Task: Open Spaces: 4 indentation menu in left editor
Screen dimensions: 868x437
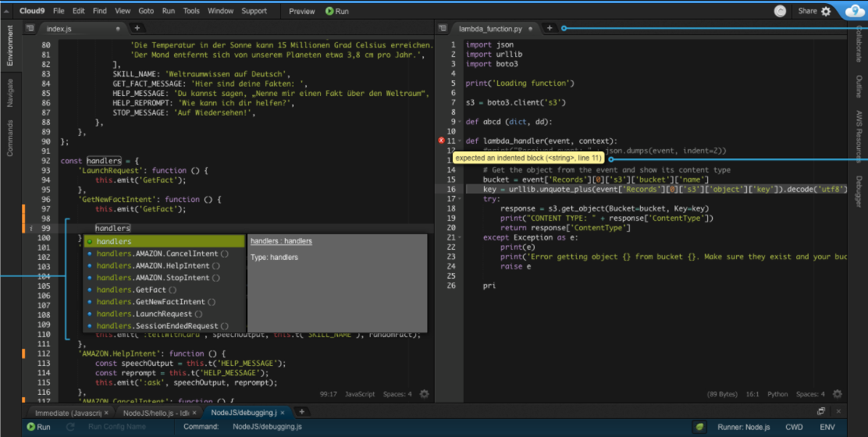Action: tap(397, 394)
